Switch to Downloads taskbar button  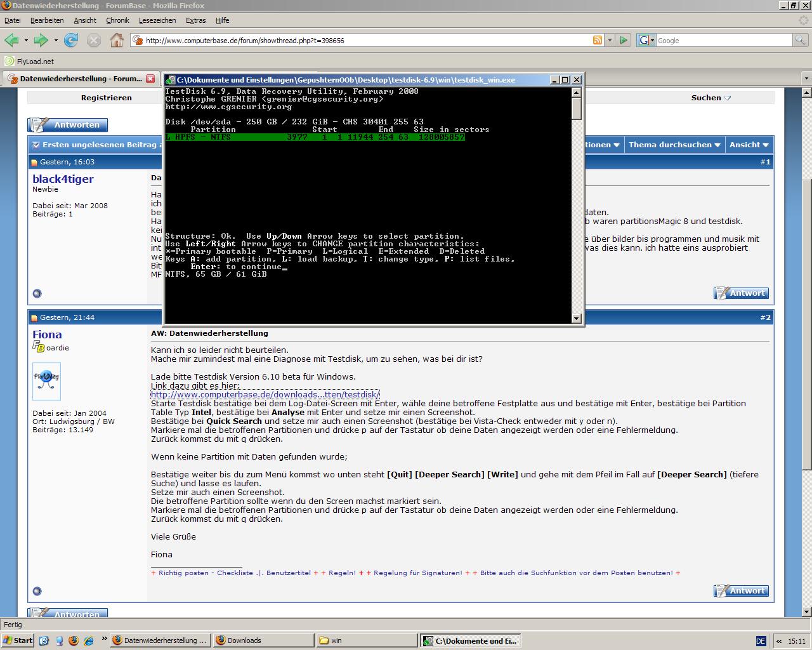coord(263,640)
